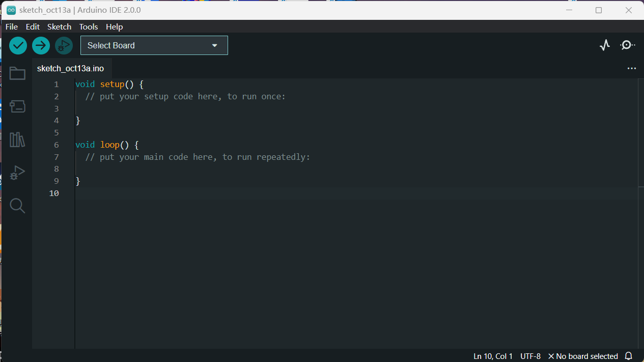Screen dimensions: 644x362
Task: Click the notifications bell in status bar
Action: click(629, 356)
